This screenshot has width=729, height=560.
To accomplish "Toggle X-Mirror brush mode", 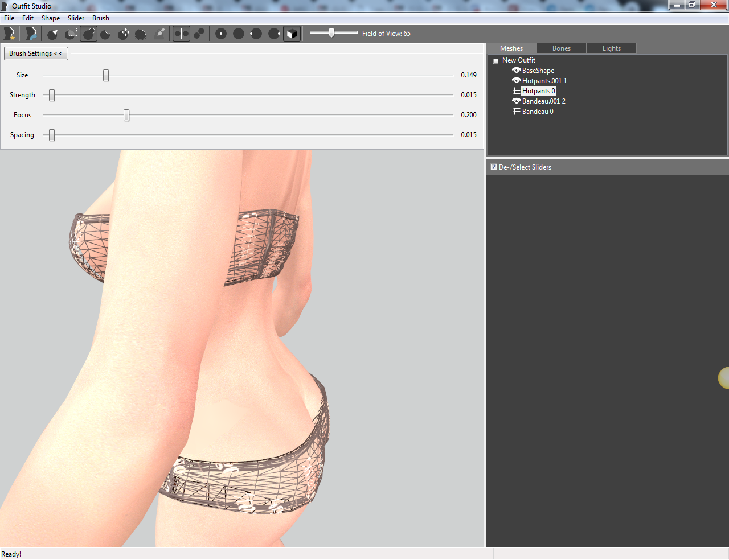I will [181, 34].
